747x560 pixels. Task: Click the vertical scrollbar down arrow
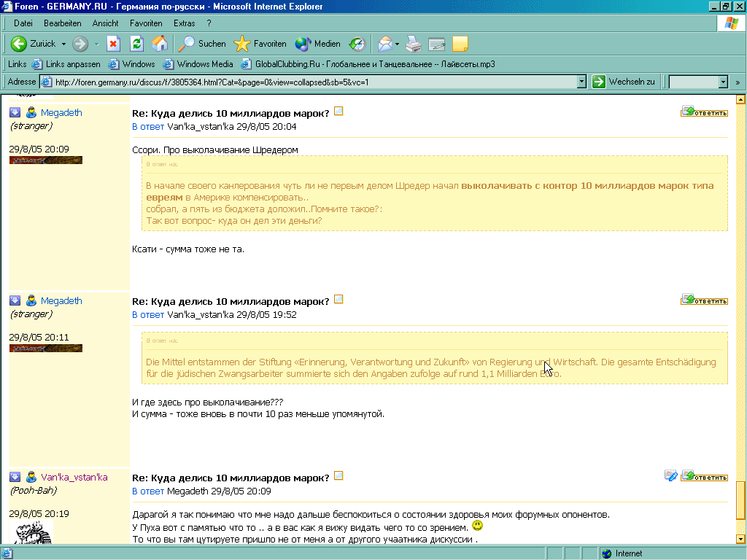tap(740, 539)
